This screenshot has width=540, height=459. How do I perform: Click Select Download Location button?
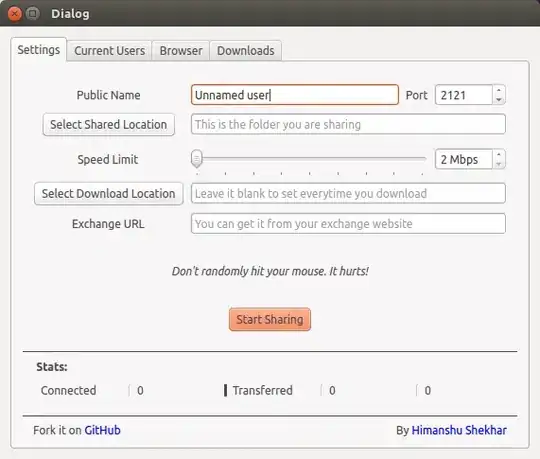pos(108,194)
